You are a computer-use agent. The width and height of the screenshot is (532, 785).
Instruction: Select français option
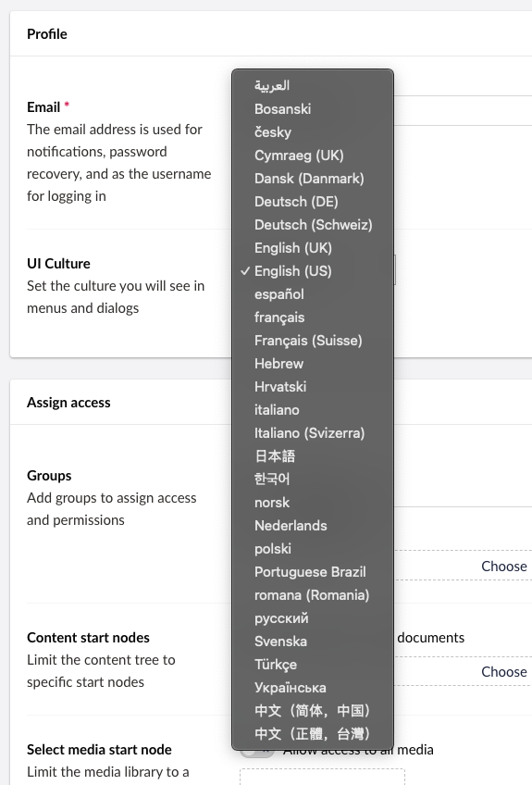click(313, 317)
